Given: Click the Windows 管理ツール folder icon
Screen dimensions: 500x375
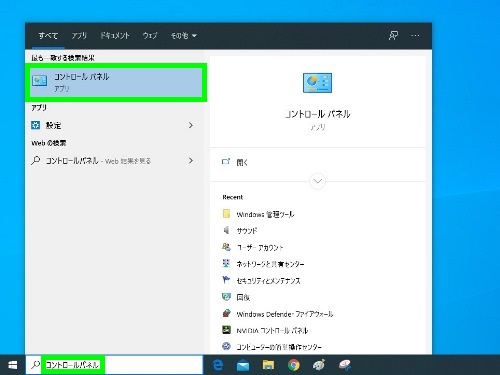Looking at the screenshot, I should 226,214.
